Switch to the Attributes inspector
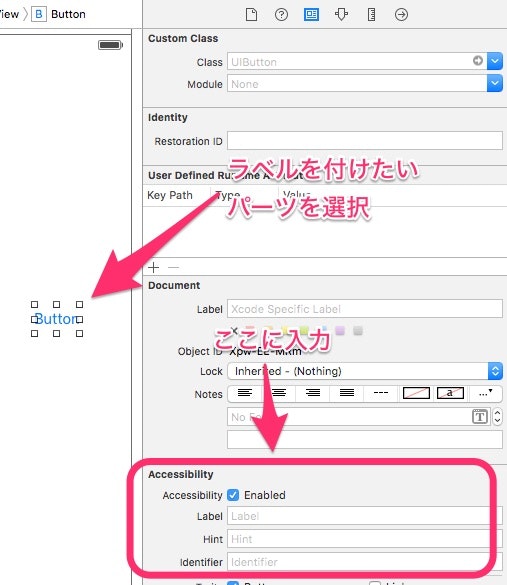 tap(341, 15)
